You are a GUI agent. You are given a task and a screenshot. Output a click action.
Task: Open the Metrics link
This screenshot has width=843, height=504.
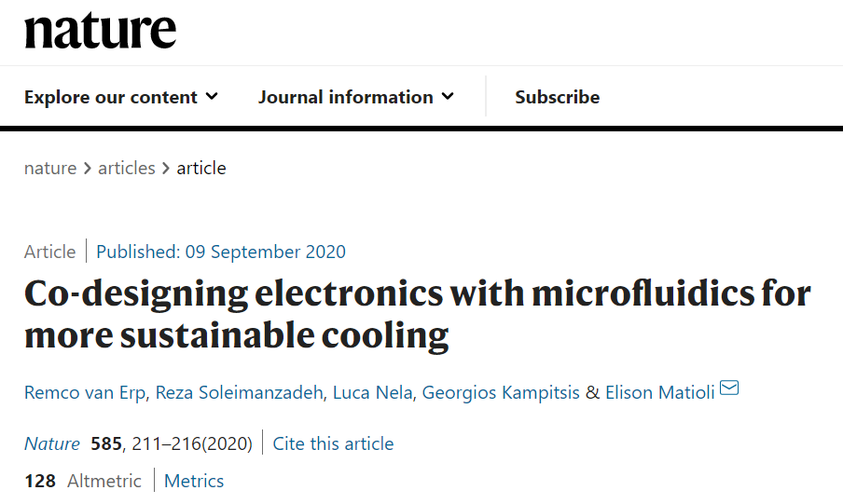(x=194, y=481)
